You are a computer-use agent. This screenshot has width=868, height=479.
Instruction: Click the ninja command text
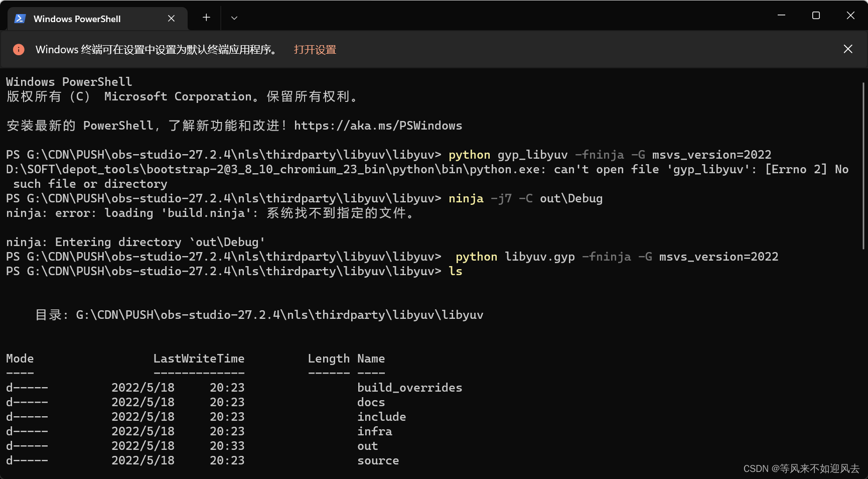click(466, 198)
